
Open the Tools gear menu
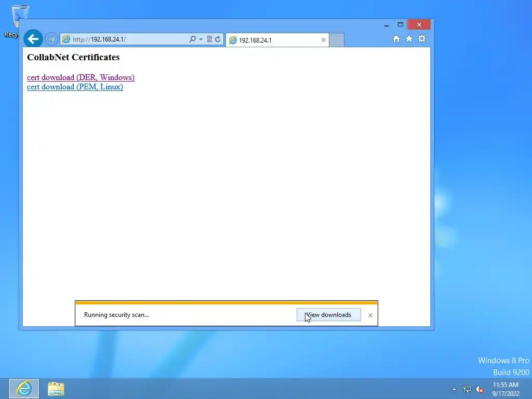coord(422,38)
